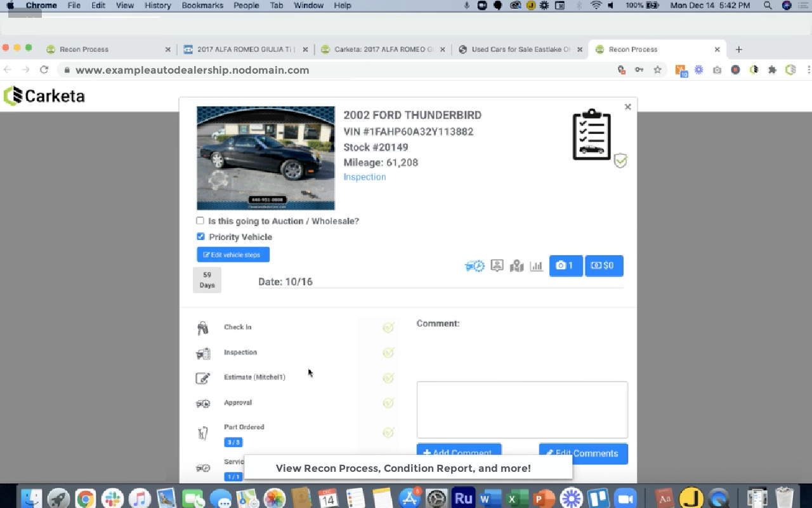Switch to the 2017 ALFA ROMEO GIULIA TI tab

245,49
